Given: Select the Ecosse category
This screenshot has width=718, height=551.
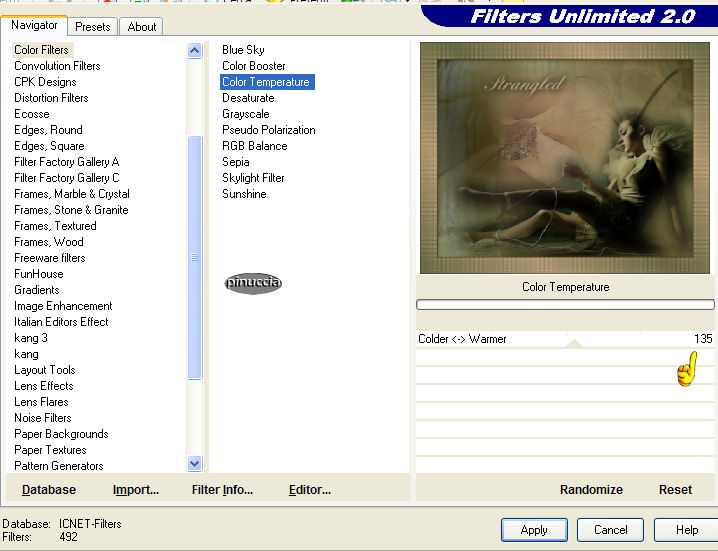Looking at the screenshot, I should coord(32,114).
